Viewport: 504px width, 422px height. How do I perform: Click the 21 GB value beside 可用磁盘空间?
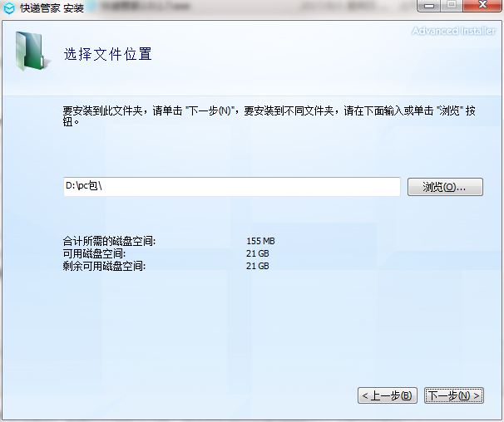(257, 253)
